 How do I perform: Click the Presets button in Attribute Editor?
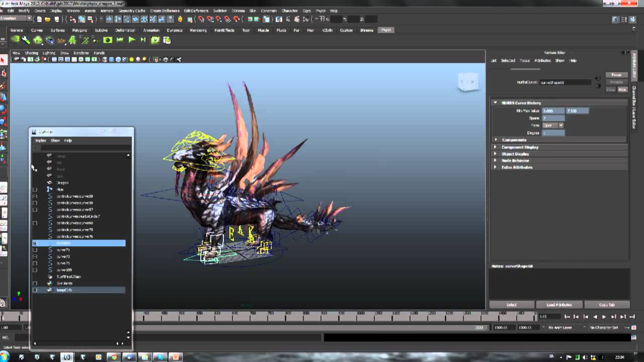point(616,82)
